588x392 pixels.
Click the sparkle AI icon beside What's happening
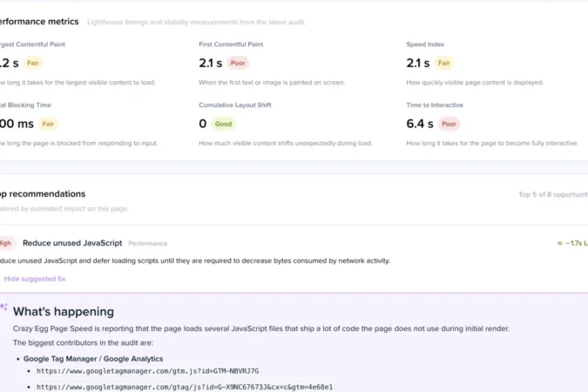[3, 307]
